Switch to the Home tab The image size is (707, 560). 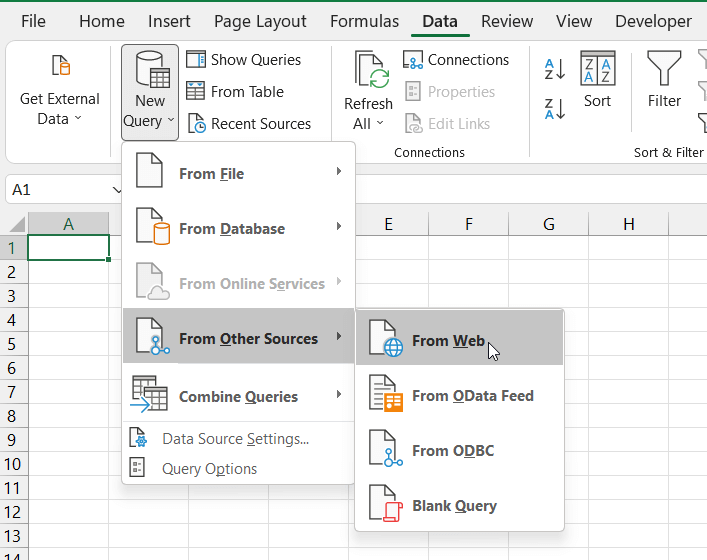point(102,21)
